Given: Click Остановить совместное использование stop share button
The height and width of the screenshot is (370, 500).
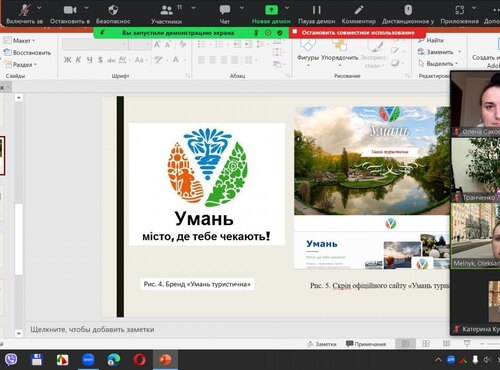Looking at the screenshot, I should tap(358, 33).
